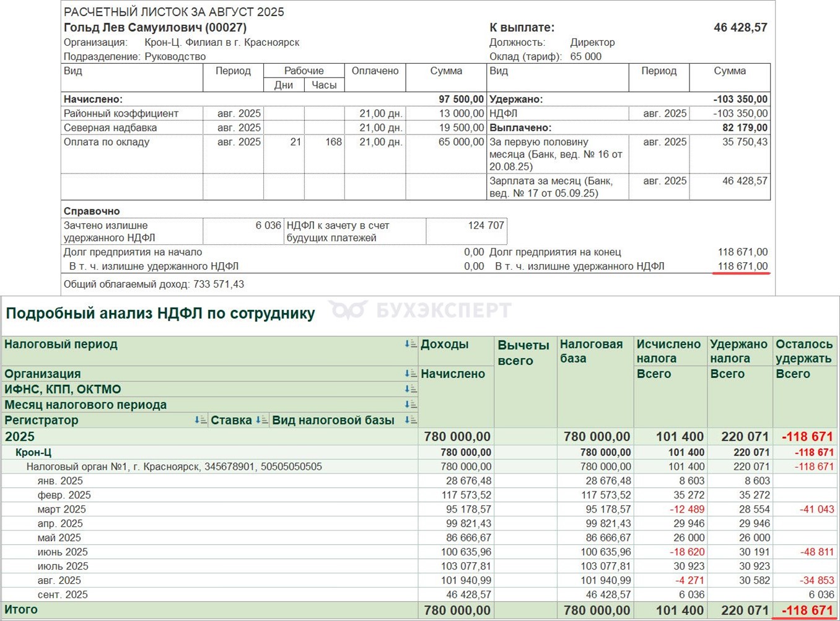Click sort icon for Месяц налогового периода

coord(410,405)
